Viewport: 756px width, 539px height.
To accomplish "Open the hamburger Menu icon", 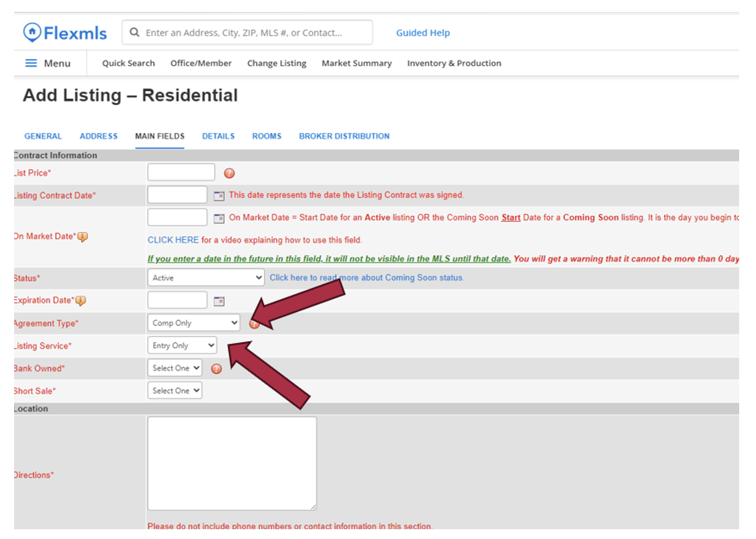I will pyautogui.click(x=31, y=63).
